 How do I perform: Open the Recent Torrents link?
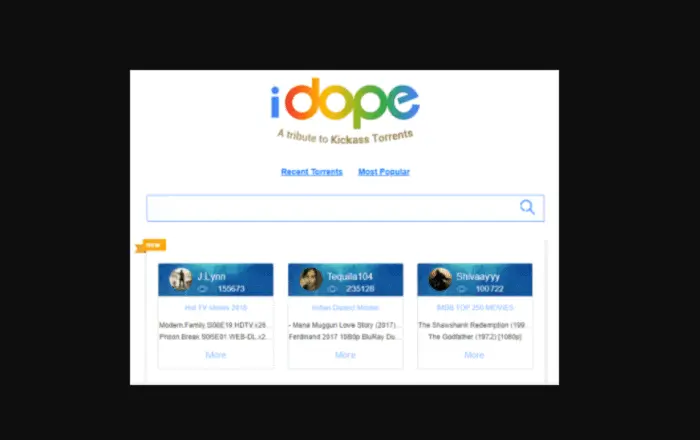(x=312, y=172)
